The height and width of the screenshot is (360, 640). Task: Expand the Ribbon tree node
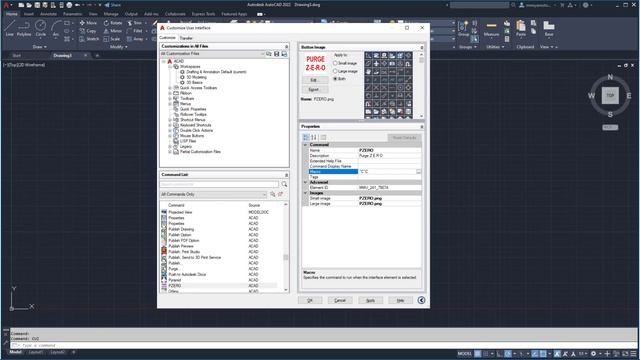click(x=170, y=93)
